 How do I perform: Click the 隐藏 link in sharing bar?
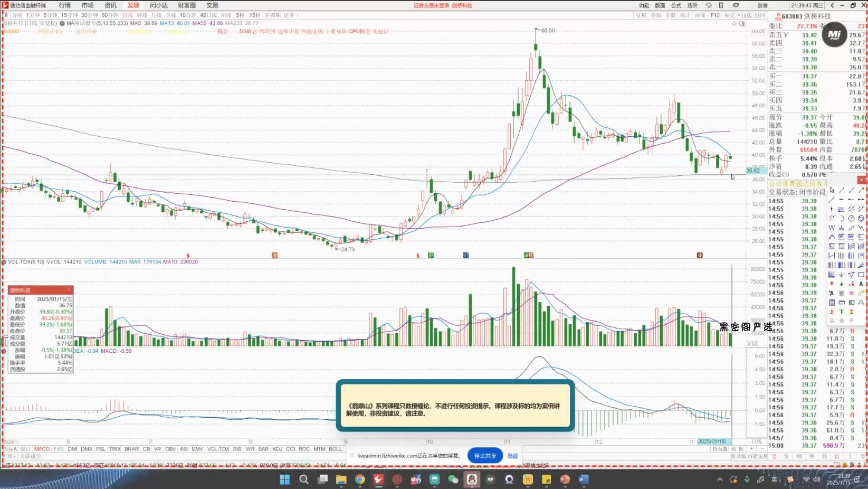click(512, 456)
